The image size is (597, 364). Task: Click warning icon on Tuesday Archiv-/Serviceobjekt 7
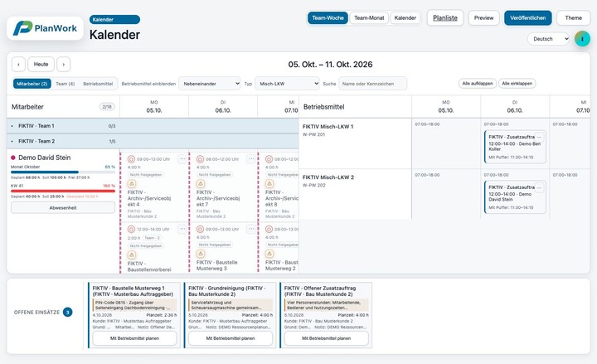[201, 184]
